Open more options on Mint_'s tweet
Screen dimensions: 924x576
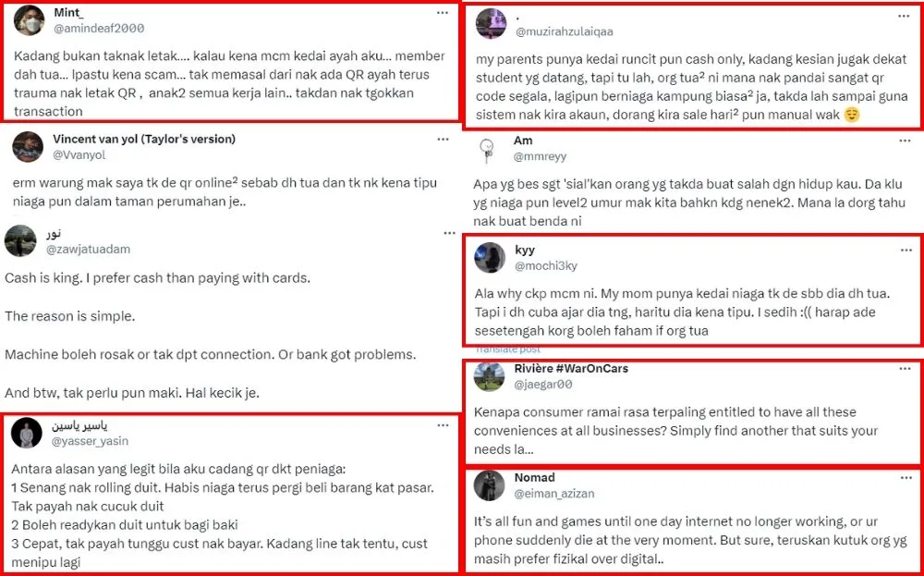444,13
